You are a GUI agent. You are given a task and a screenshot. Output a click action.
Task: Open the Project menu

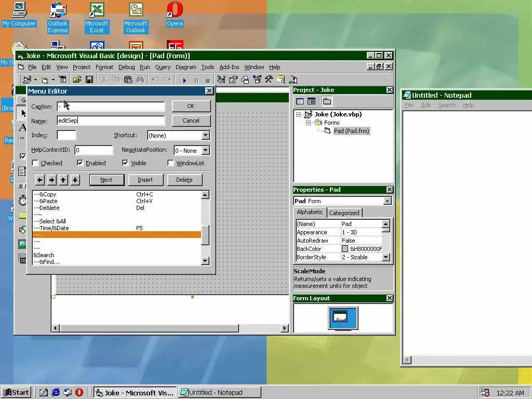pyautogui.click(x=82, y=67)
